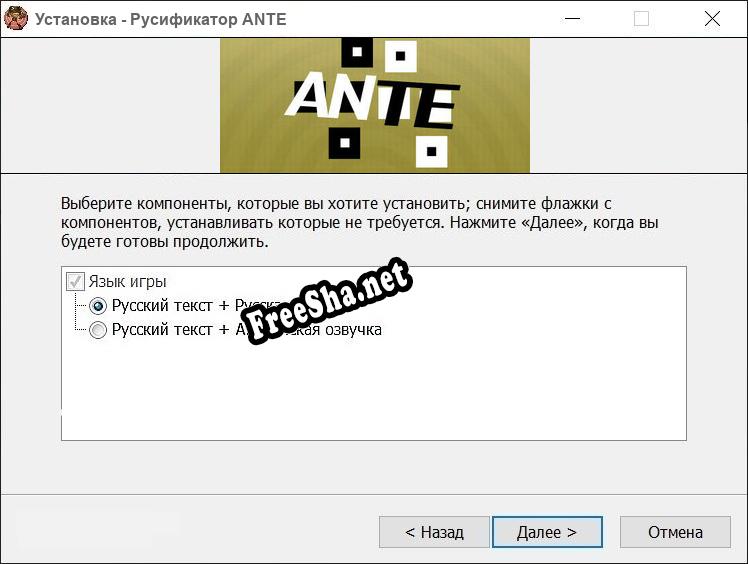Proceed by pressing Далее >
Screen dimensions: 748x564
pos(547,532)
